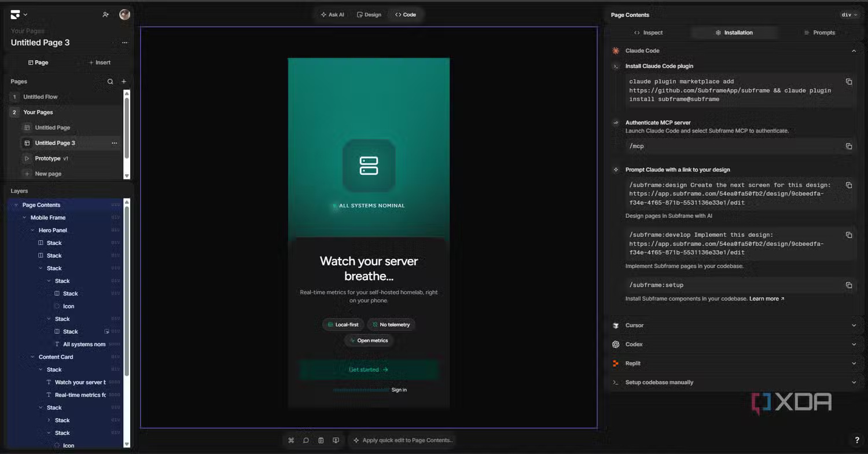The width and height of the screenshot is (868, 454).
Task: Copy the /subframe:setup command
Action: pos(849,285)
